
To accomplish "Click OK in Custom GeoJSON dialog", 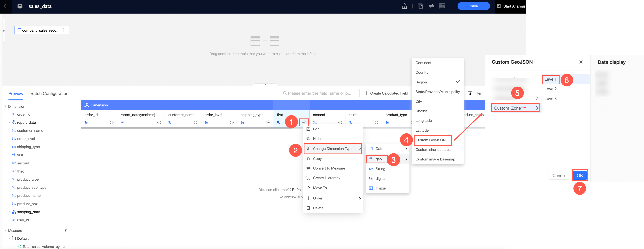I will coord(580,175).
